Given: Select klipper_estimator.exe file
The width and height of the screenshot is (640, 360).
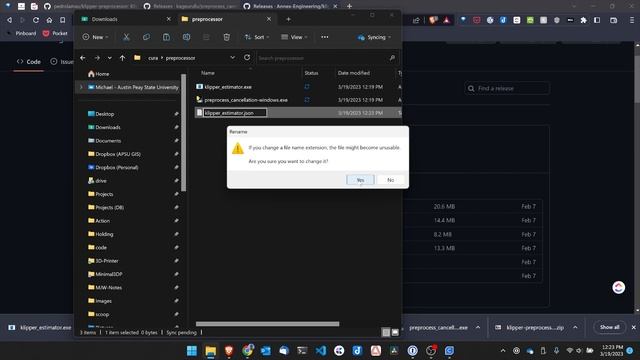Looking at the screenshot, I should click(x=228, y=87).
